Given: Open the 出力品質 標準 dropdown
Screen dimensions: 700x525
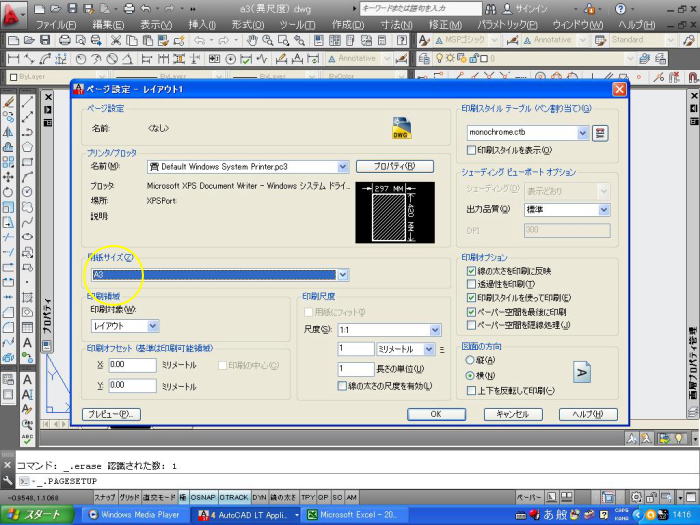Looking at the screenshot, I should (604, 209).
